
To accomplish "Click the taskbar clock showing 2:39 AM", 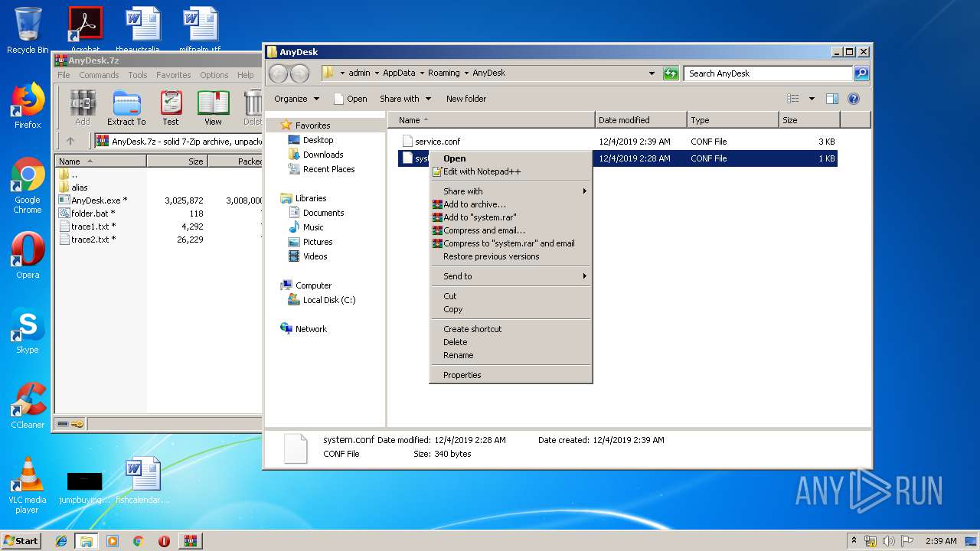I will pos(941,541).
